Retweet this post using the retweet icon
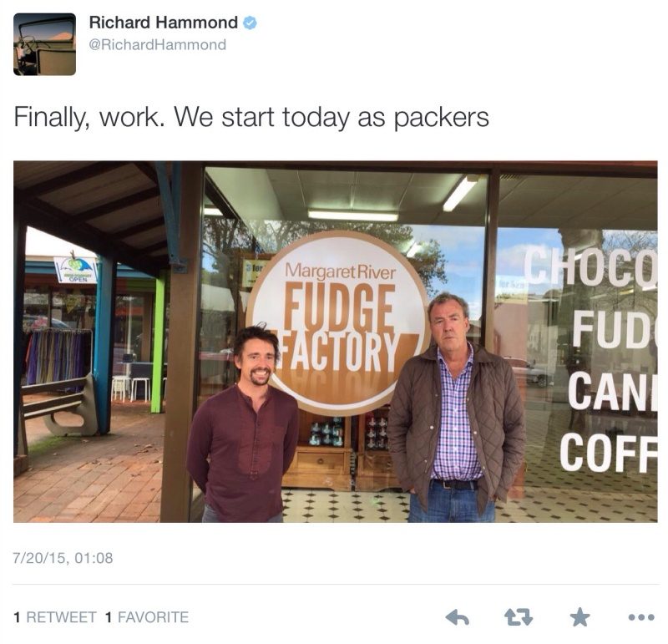668x644 pixels. [519, 617]
